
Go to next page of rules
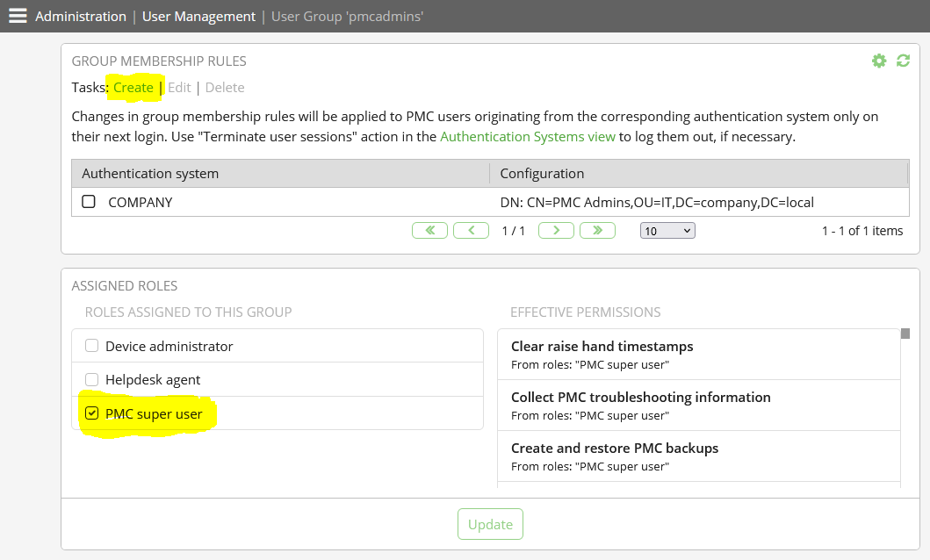[x=556, y=230]
